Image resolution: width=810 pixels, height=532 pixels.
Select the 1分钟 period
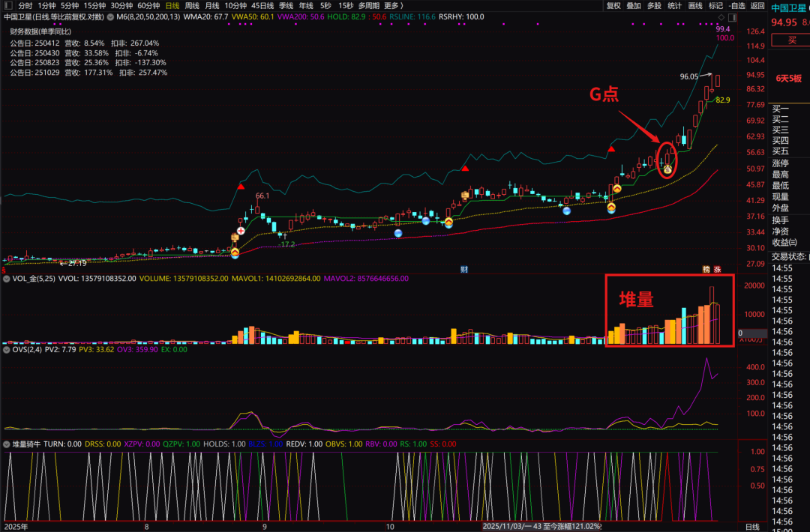(46, 6)
